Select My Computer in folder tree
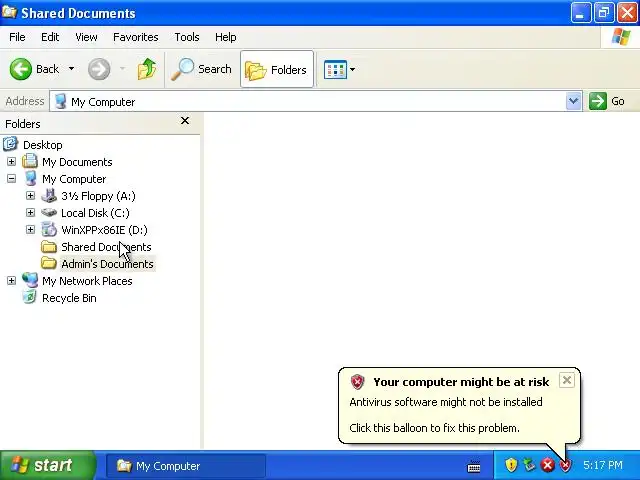Viewport: 640px width, 480px height. pyautogui.click(x=74, y=179)
